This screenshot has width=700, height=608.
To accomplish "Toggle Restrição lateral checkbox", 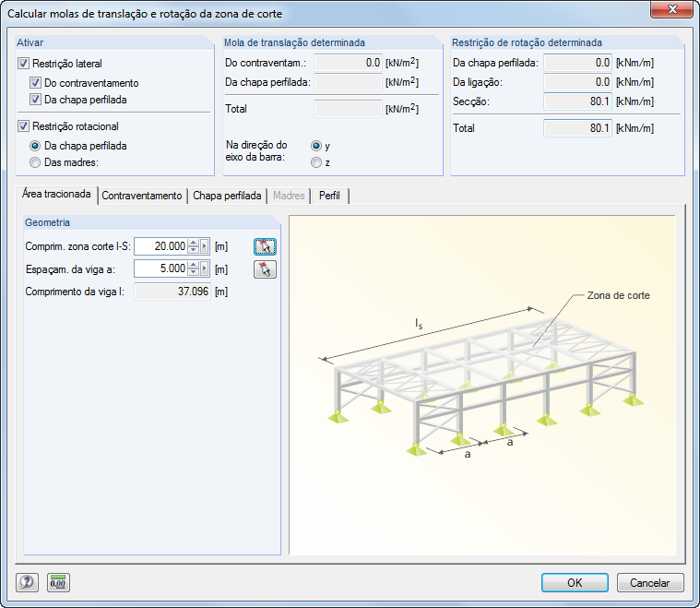I will click(x=23, y=64).
